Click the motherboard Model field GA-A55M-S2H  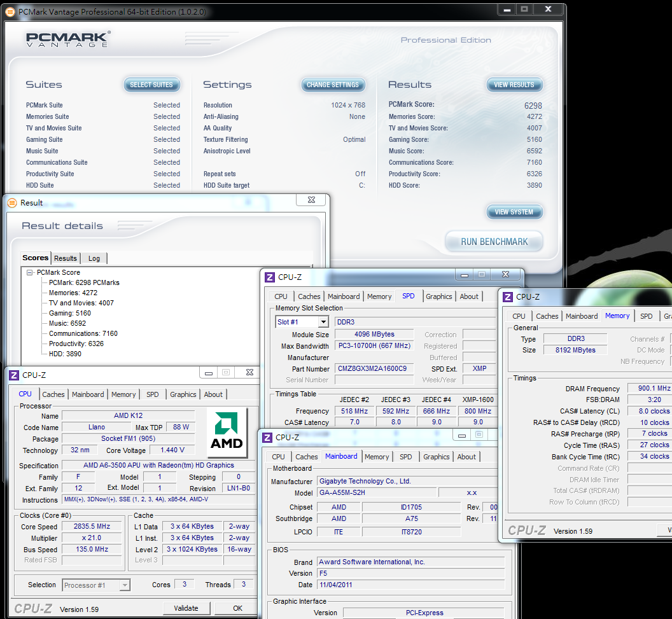pos(377,492)
